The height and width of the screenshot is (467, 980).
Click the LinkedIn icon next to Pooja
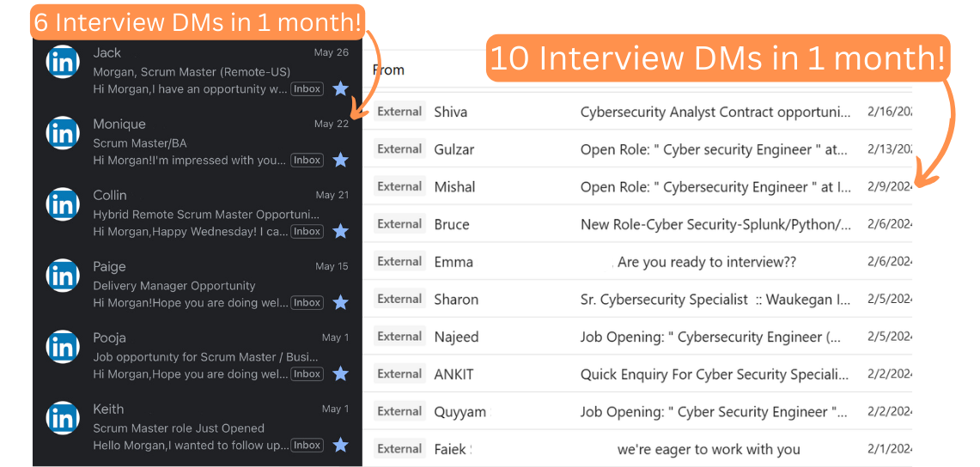tap(63, 347)
